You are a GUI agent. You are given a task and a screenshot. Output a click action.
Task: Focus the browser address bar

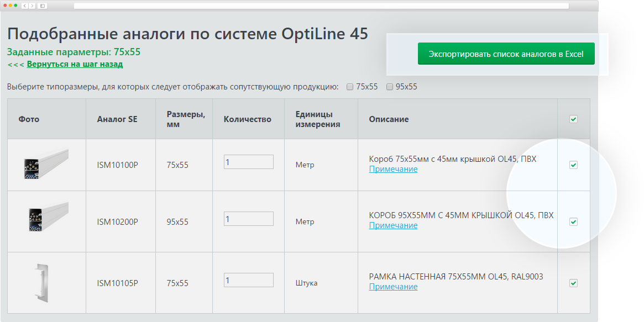coord(321,6)
